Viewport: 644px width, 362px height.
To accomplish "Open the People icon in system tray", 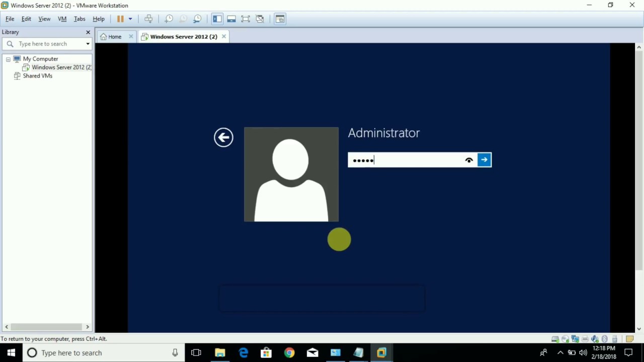I will (543, 353).
